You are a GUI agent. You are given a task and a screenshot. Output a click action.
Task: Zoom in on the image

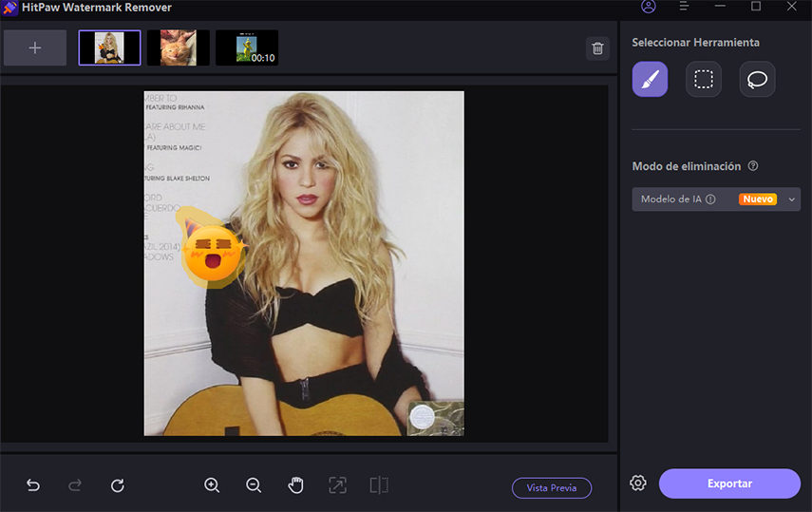212,485
